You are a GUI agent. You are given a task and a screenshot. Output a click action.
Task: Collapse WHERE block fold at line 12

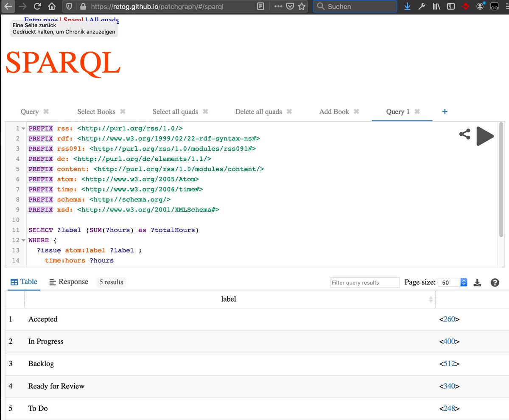(23, 240)
